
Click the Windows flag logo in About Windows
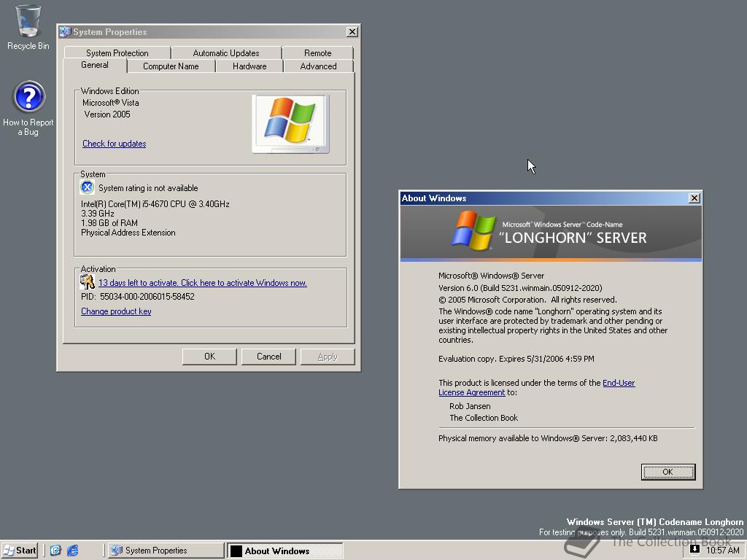coord(473,230)
